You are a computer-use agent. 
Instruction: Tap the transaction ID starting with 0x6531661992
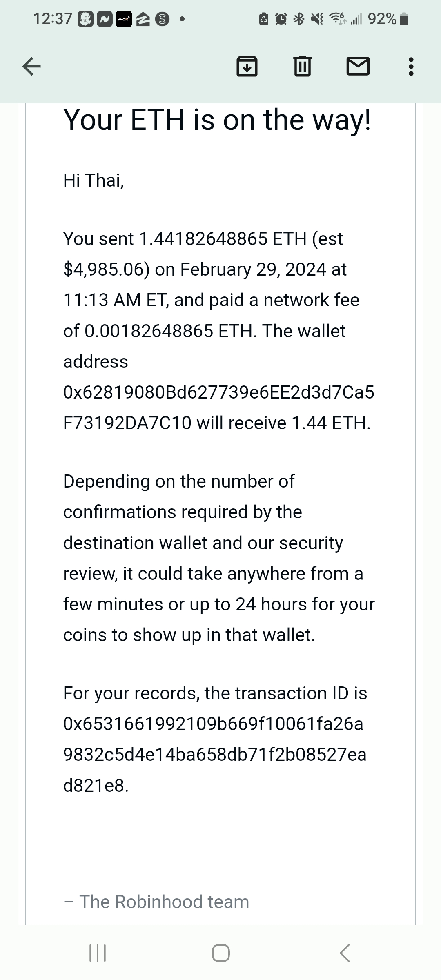click(214, 754)
